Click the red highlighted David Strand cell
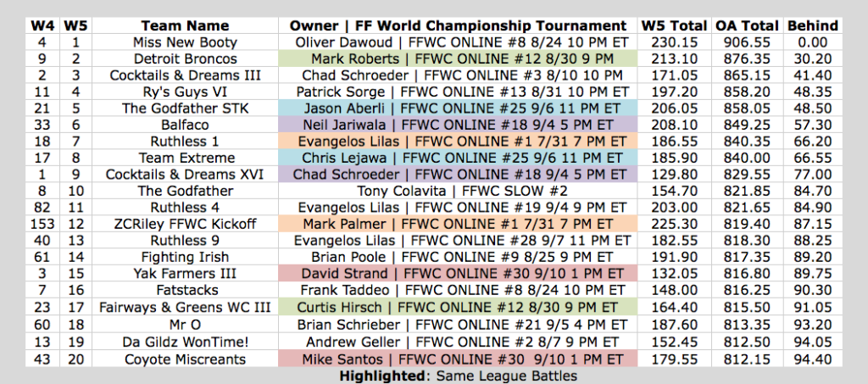 point(458,273)
